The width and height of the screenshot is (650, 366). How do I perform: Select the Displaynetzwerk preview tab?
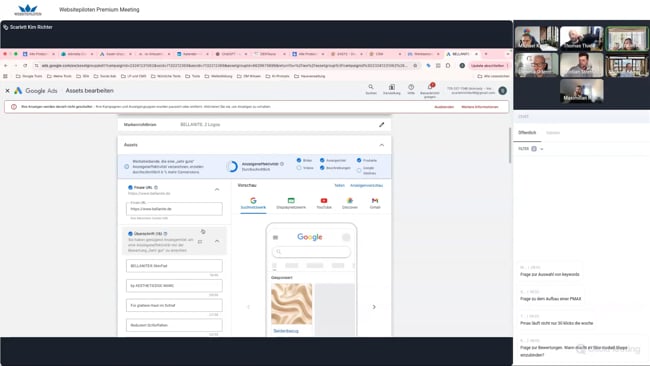click(291, 203)
